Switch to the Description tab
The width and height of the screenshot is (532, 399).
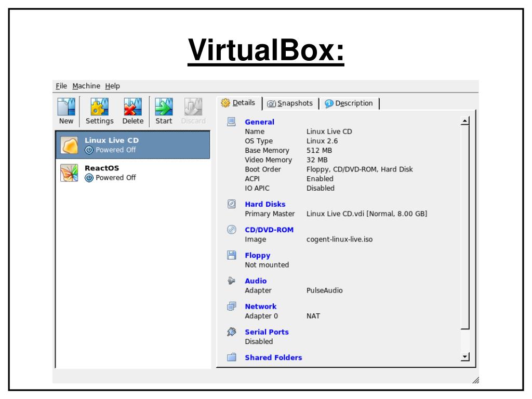click(350, 103)
